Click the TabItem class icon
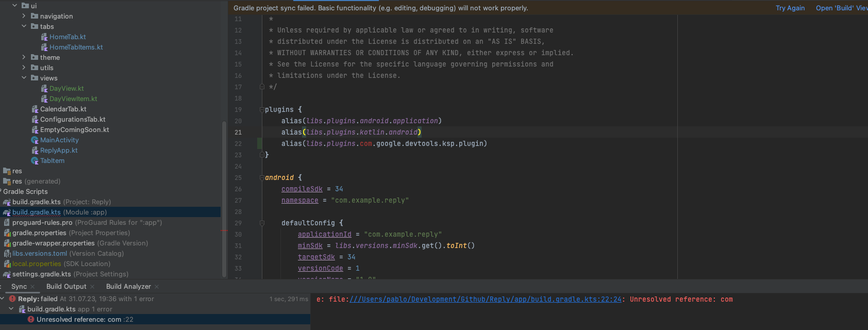Image resolution: width=868 pixels, height=330 pixels. click(x=35, y=161)
